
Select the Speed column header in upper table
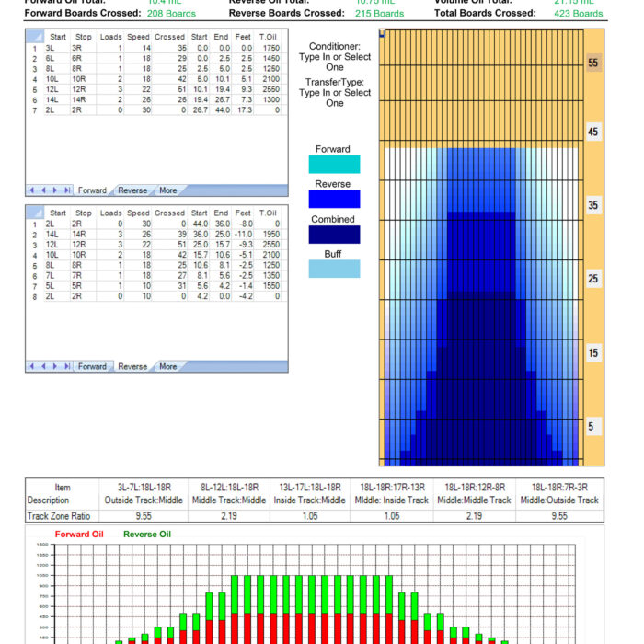[139, 36]
